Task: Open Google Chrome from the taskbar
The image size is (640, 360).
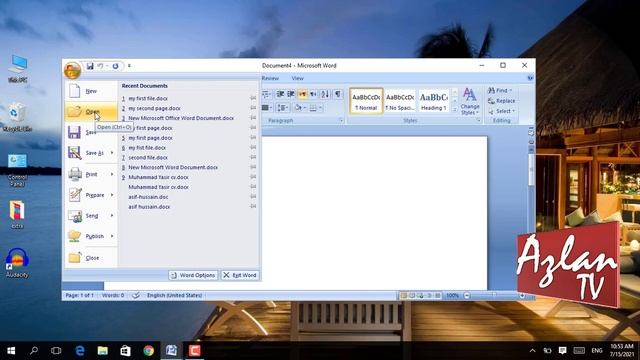Action: click(x=149, y=351)
